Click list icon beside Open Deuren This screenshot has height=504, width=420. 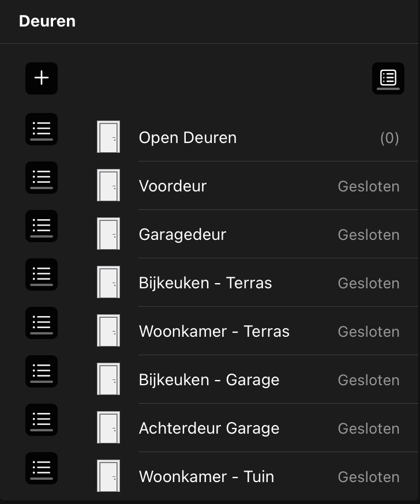click(42, 129)
